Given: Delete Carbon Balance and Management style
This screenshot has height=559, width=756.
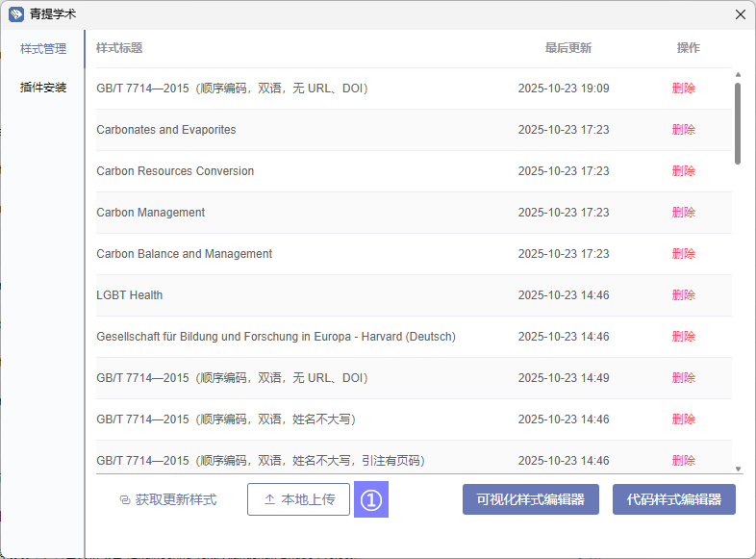Looking at the screenshot, I should coord(683,254).
